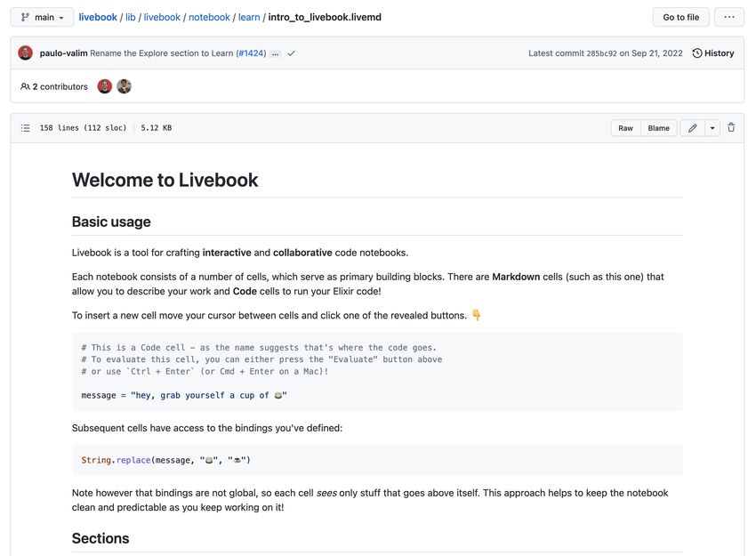Open commit 285bc92 link
Screen dimensions: 756x556
601,53
